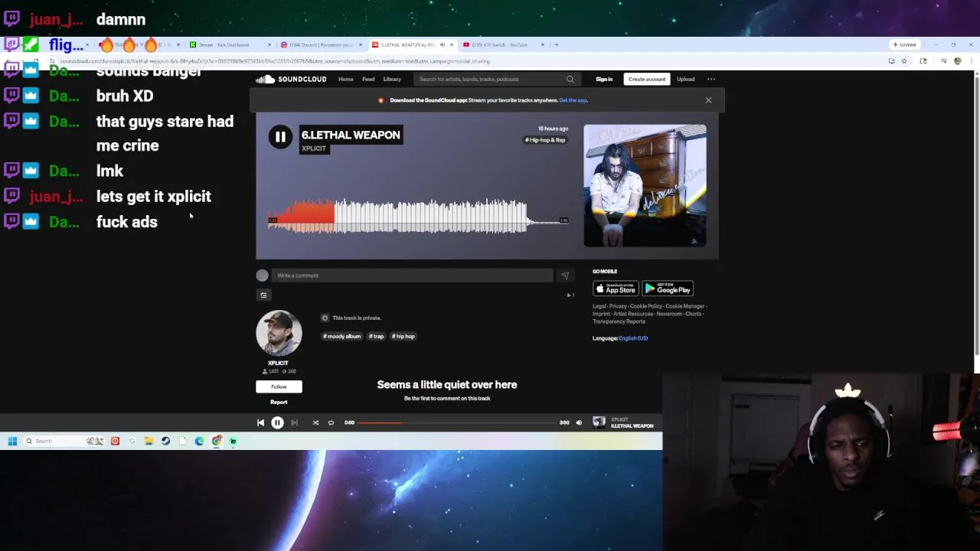Switch to the KTR Switch YouTube tab
Image resolution: width=980 pixels, height=551 pixels.
coord(502,44)
